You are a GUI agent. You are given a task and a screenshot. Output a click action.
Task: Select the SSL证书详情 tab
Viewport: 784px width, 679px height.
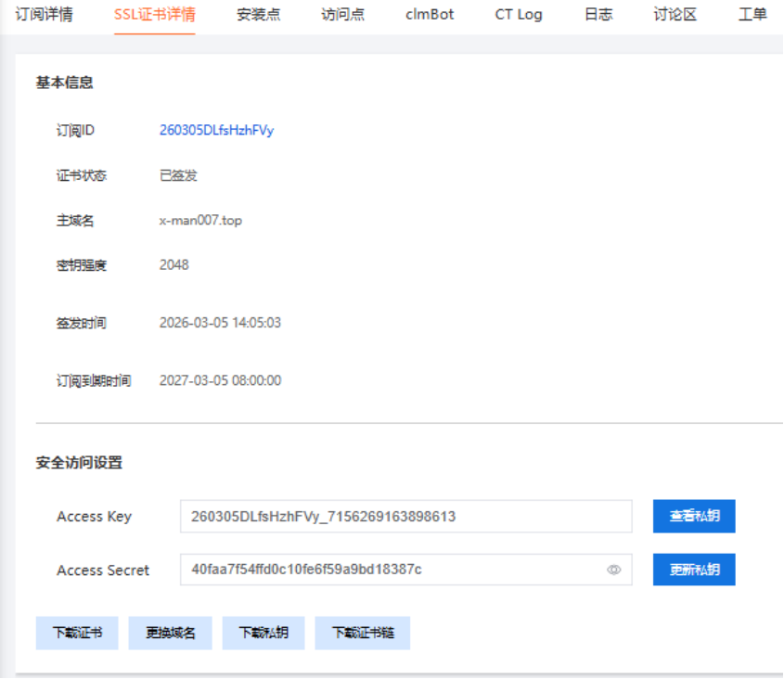pos(155,15)
